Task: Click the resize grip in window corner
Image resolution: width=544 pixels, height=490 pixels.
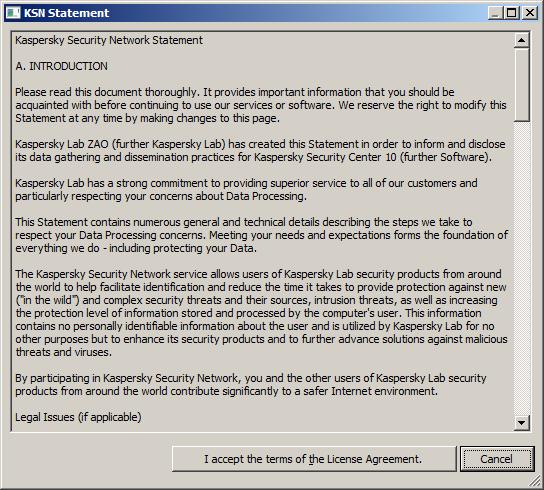Action: pyautogui.click(x=535, y=481)
